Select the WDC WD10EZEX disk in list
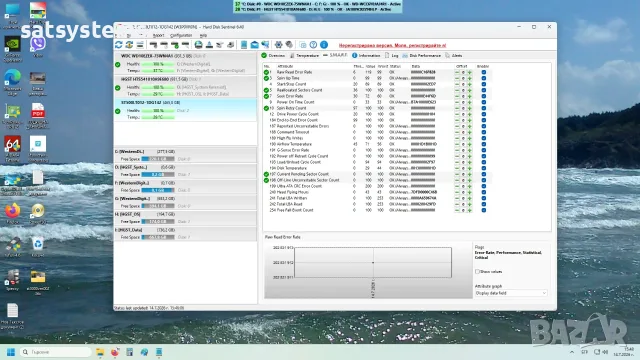The height and width of the screenshot is (360, 640). click(x=186, y=63)
